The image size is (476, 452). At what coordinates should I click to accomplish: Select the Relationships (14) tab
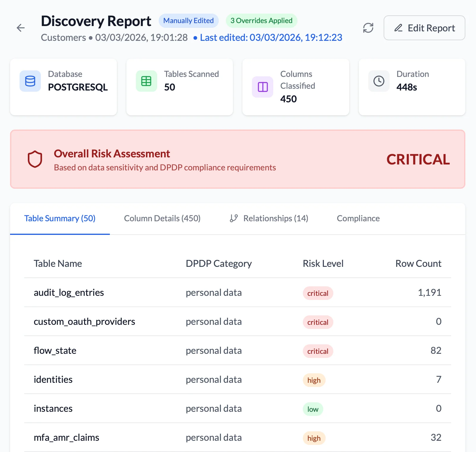tap(275, 218)
